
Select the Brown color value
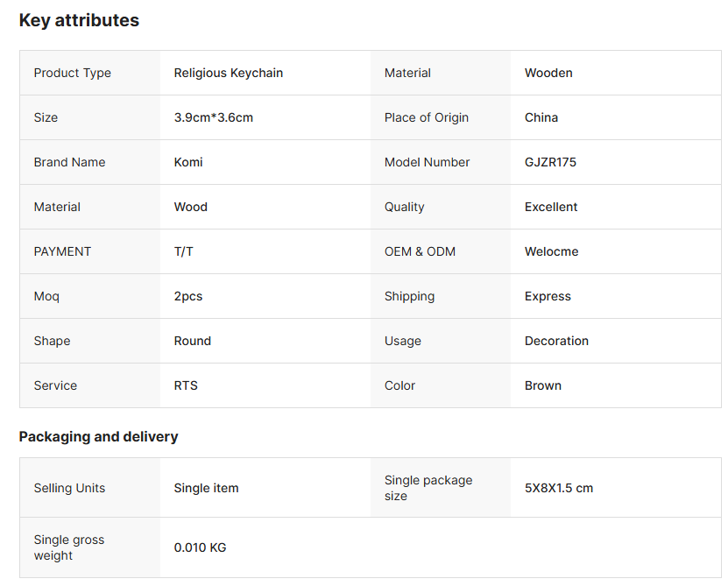(x=543, y=385)
